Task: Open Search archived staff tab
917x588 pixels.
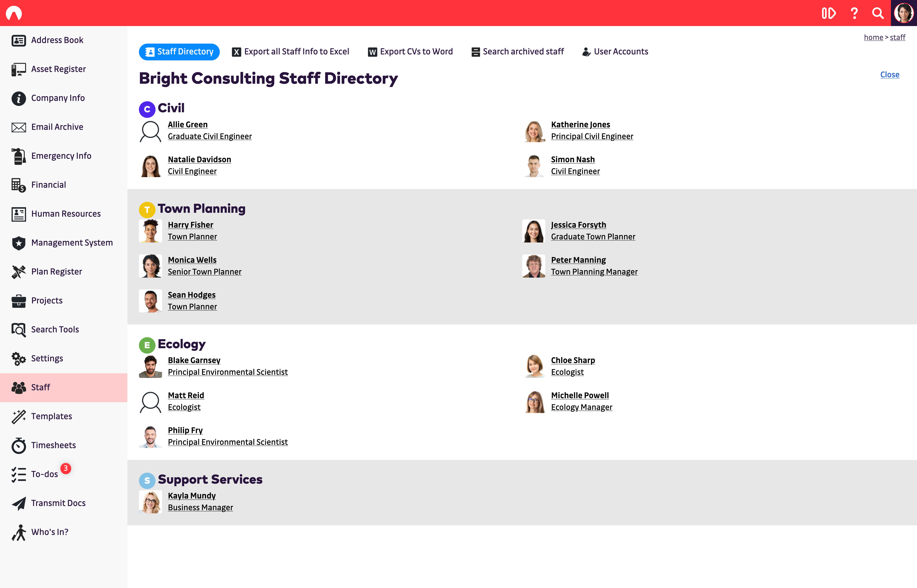Action: tap(518, 52)
